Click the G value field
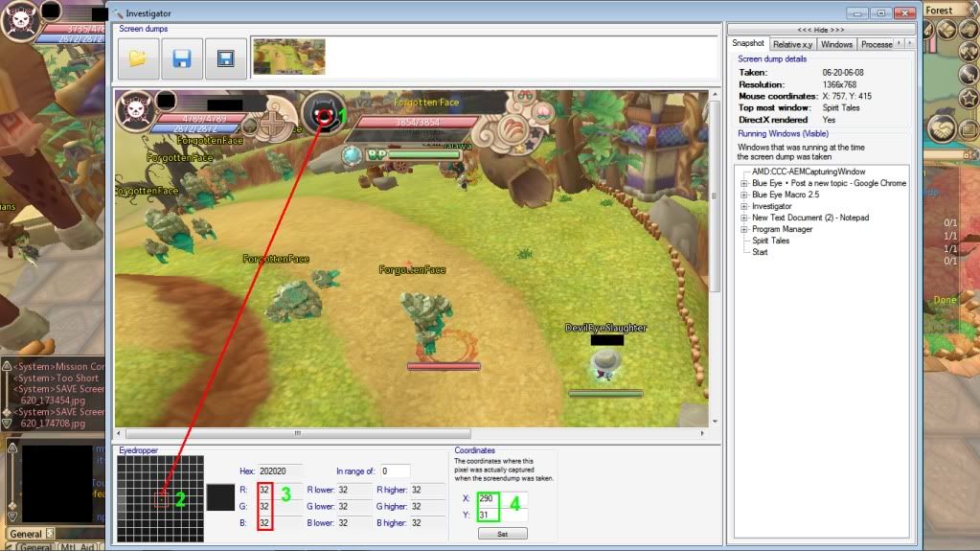 (x=280, y=507)
